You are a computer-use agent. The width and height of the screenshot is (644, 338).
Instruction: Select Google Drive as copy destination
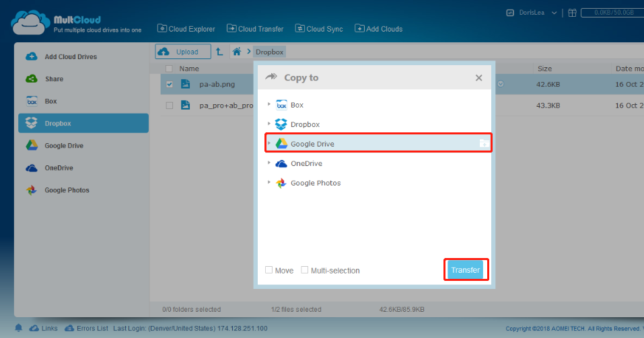(378, 144)
